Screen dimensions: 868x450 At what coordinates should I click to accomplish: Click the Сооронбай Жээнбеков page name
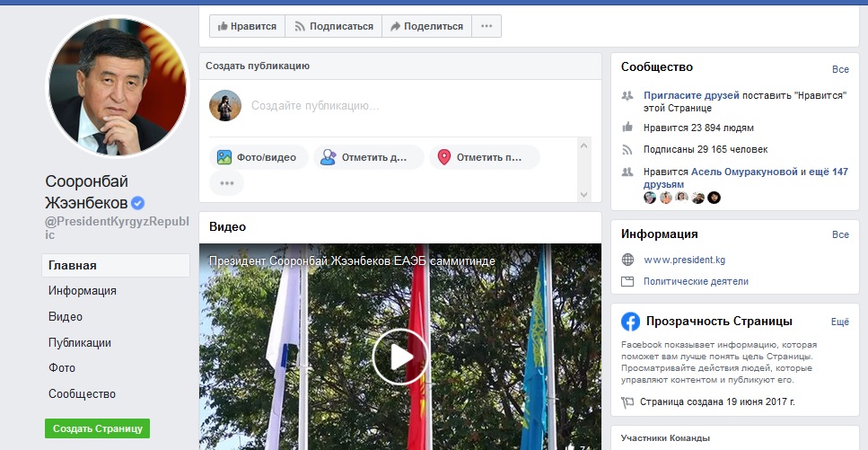click(87, 191)
